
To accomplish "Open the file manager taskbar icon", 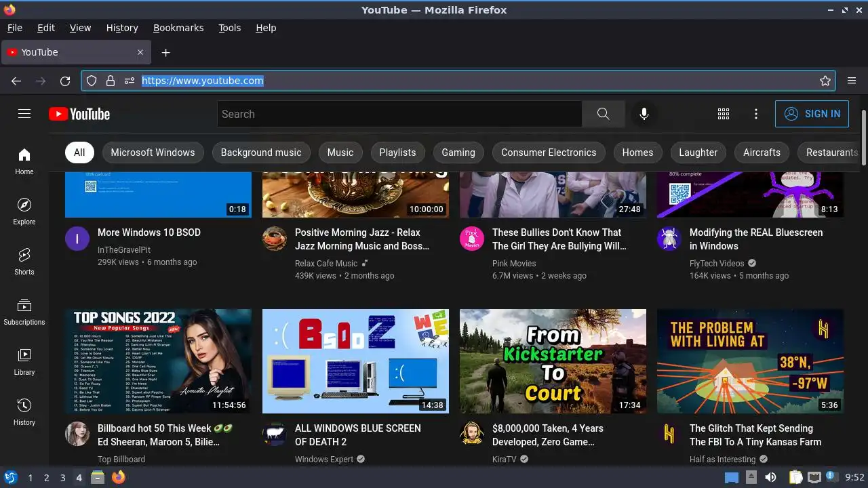I will [98, 477].
